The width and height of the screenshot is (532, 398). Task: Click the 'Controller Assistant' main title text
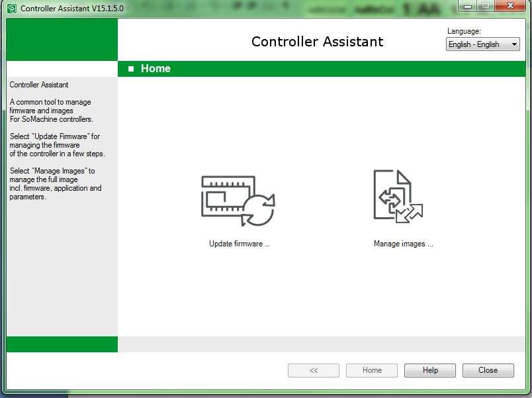tap(317, 42)
